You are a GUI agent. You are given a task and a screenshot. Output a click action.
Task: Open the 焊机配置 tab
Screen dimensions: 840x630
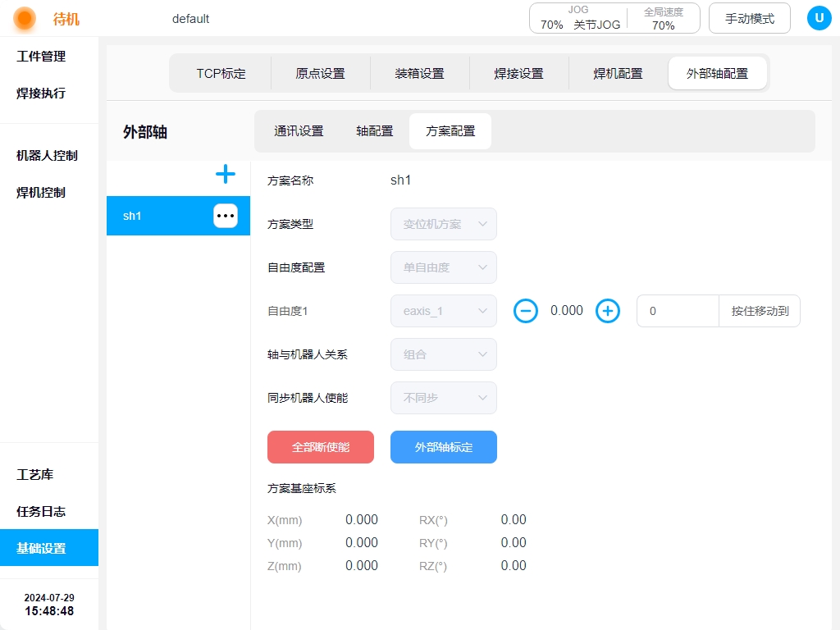pos(618,73)
